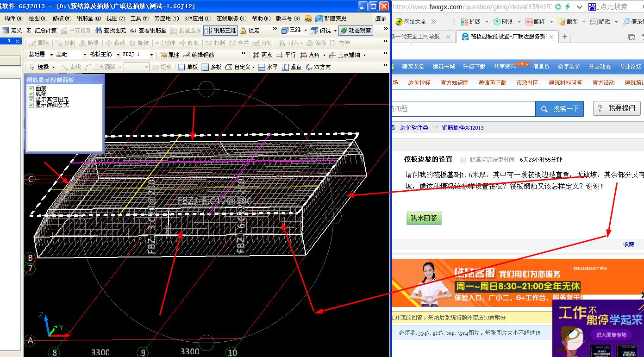The image size is (644, 357).
Task: Toggle 底筋 bottom rebar checkbox
Action: [x=31, y=94]
